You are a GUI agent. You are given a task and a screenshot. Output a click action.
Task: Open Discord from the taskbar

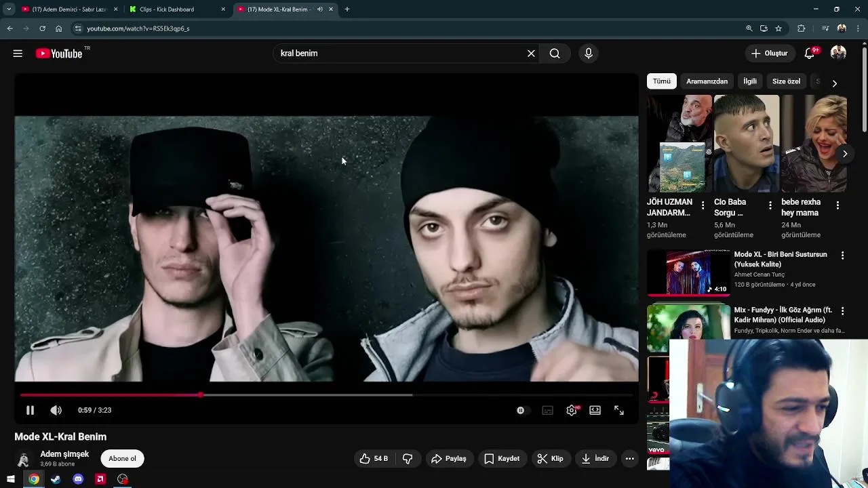click(x=78, y=479)
